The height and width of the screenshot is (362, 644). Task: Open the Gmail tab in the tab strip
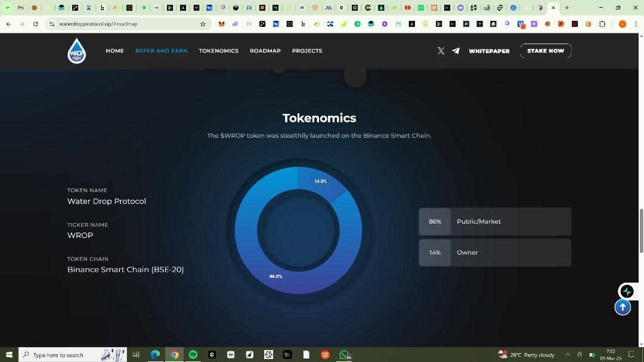pos(20,7)
